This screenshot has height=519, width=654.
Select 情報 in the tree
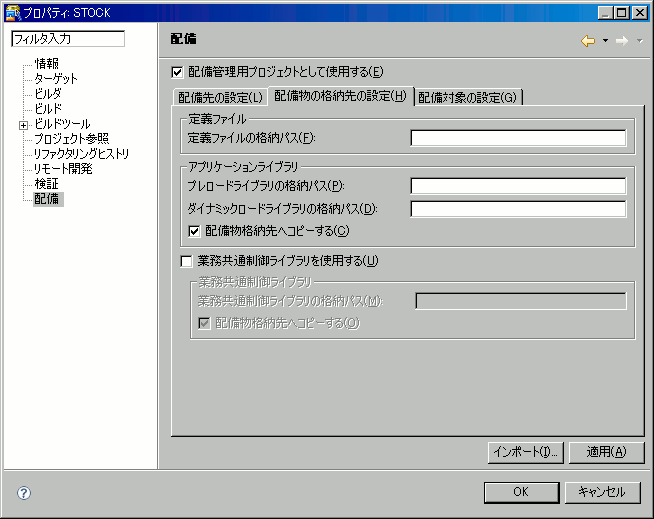click(47, 63)
